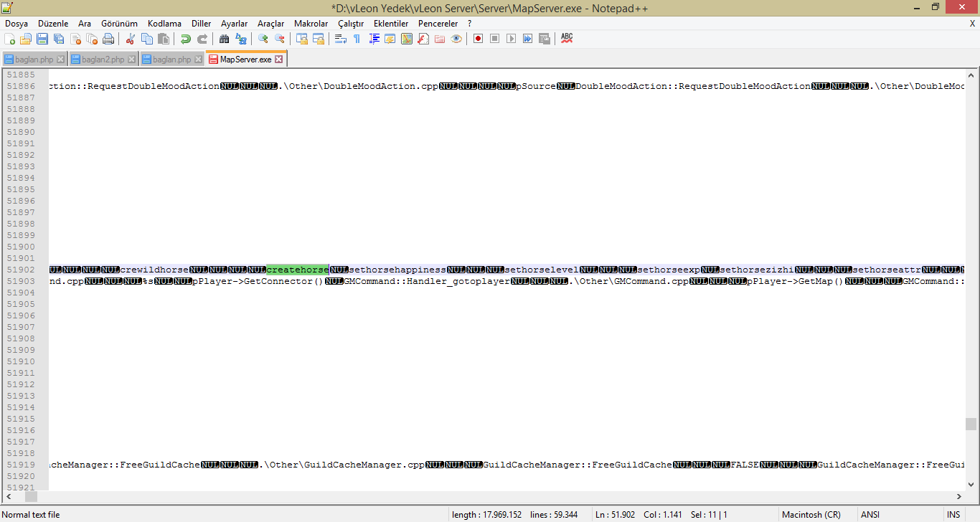Toggle word wrap toolbar icon
The width and height of the screenshot is (980, 522).
click(x=341, y=39)
